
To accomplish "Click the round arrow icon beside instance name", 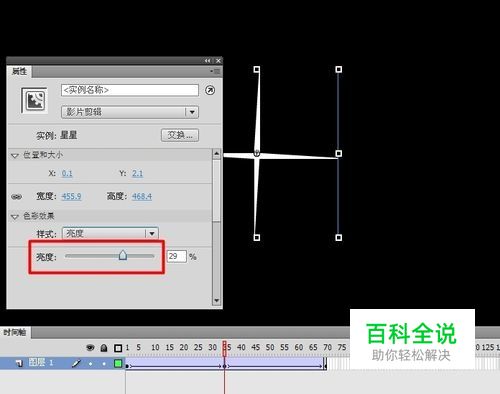I will (x=210, y=90).
